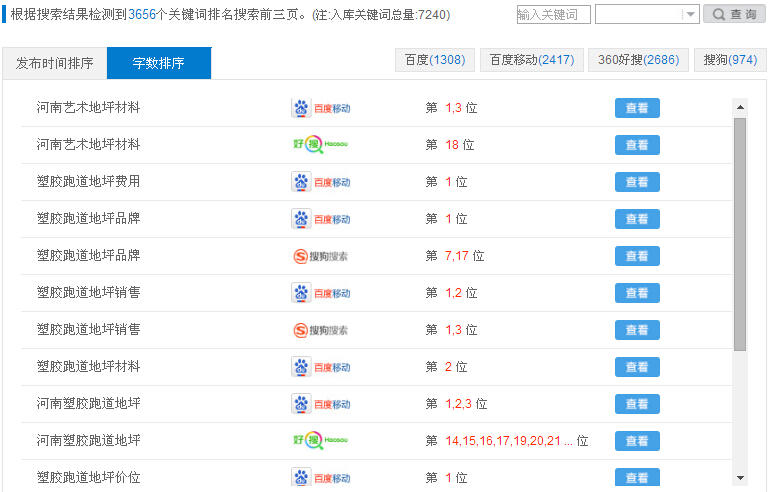Click rank text 14,15,16,17,19,20,21
The height and width of the screenshot is (492, 771).
(503, 441)
